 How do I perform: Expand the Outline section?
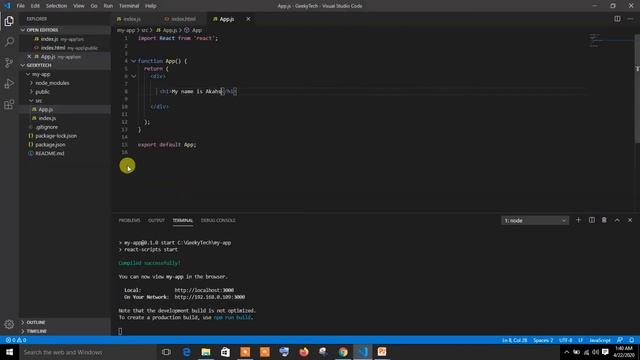(65, 322)
